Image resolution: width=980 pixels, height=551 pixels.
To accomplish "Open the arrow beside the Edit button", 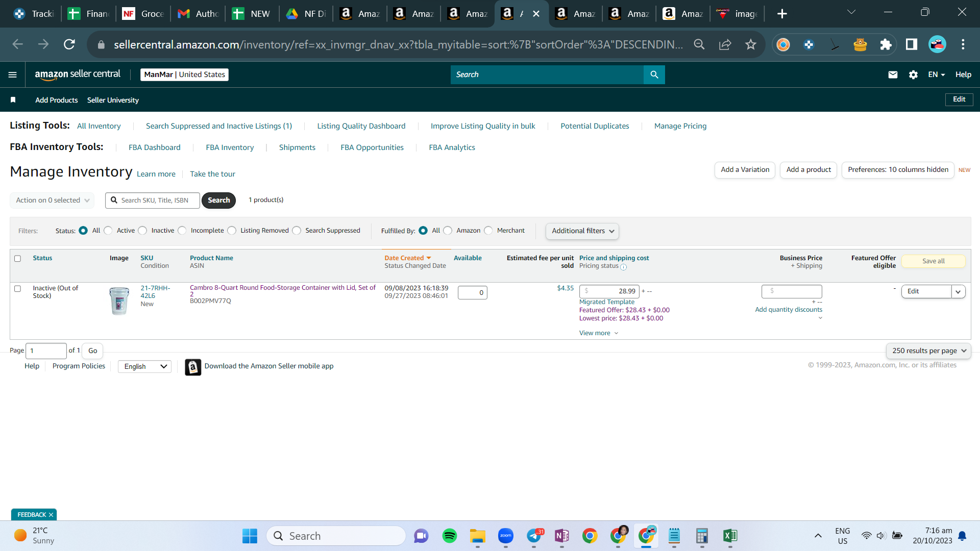I will coord(958,292).
